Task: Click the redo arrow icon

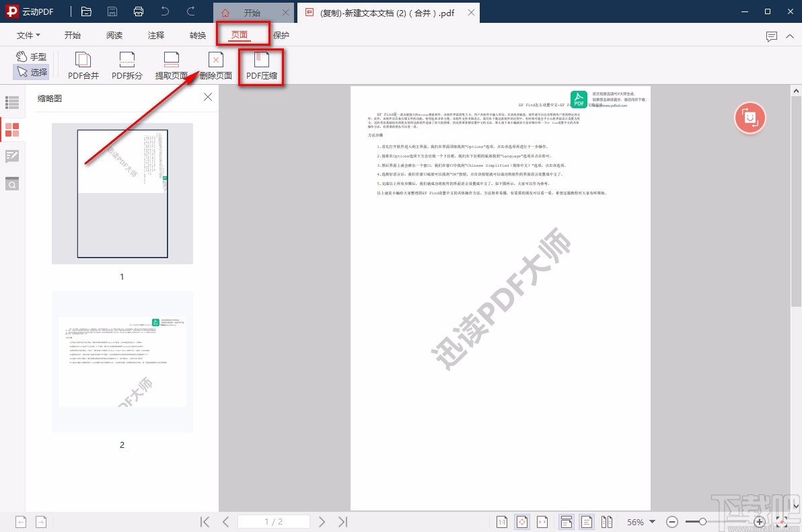Action: [x=191, y=11]
